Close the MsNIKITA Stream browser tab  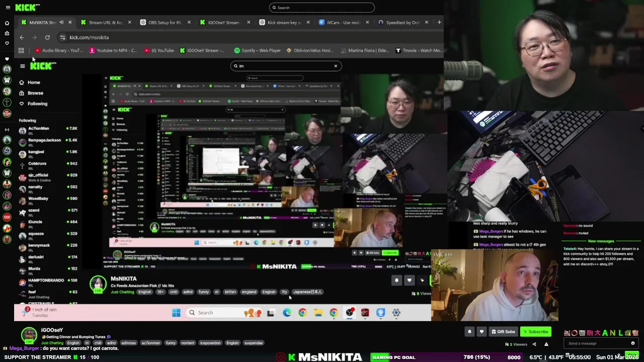click(70, 22)
